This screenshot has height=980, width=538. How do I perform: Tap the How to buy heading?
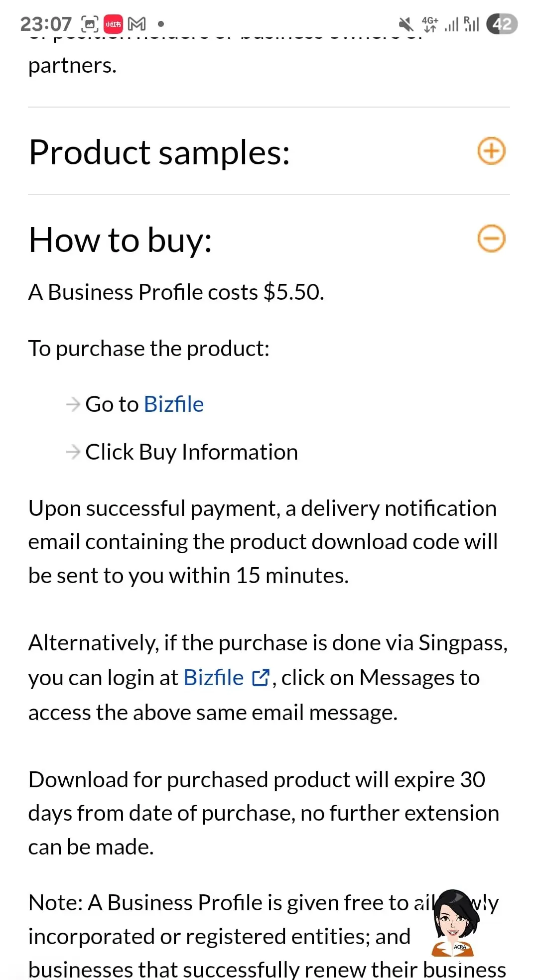[120, 240]
